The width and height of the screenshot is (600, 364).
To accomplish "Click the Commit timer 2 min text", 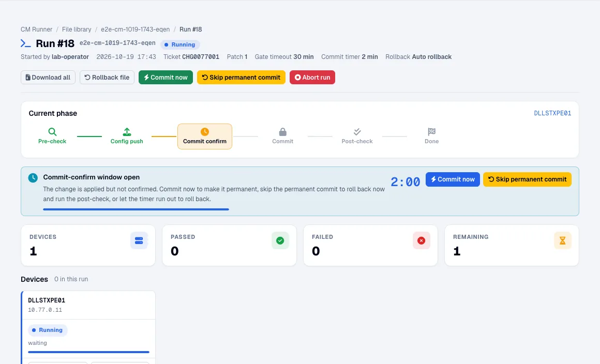I will tap(349, 57).
